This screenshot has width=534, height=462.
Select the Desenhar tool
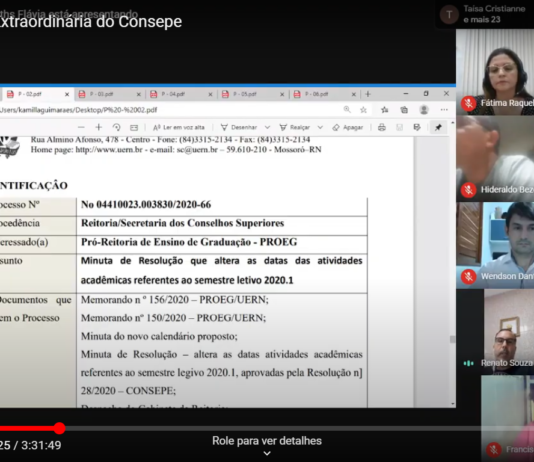(x=239, y=127)
